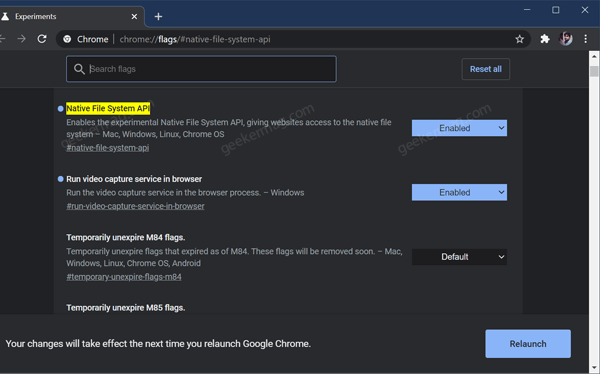Go forward with the forward arrow
This screenshot has height=374, width=600.
(21, 39)
